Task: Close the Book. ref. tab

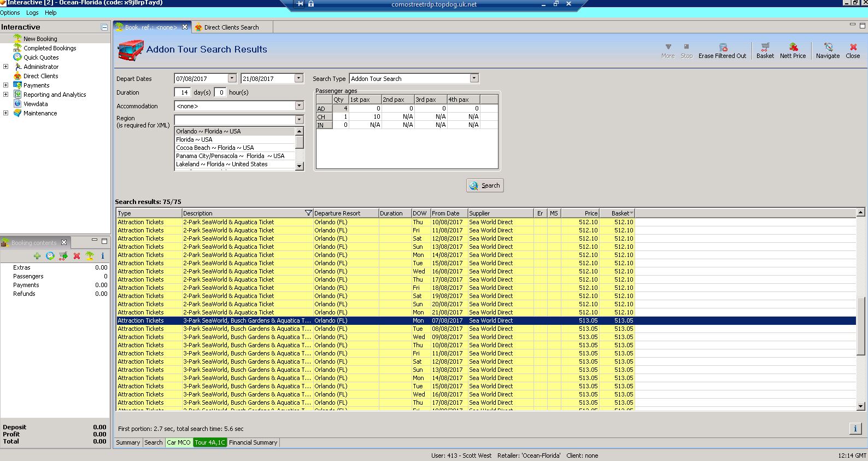Action: 185,27
